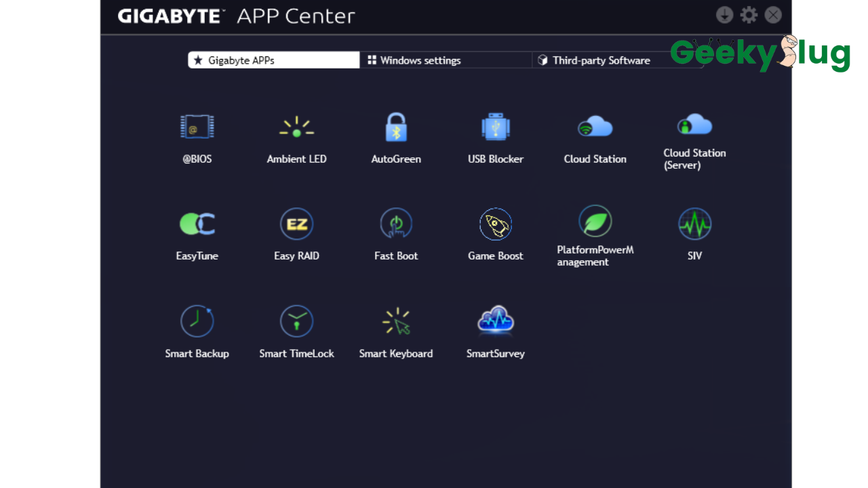Launch Fast Boot app
Viewport: 868px width, 488px height.
click(x=396, y=224)
